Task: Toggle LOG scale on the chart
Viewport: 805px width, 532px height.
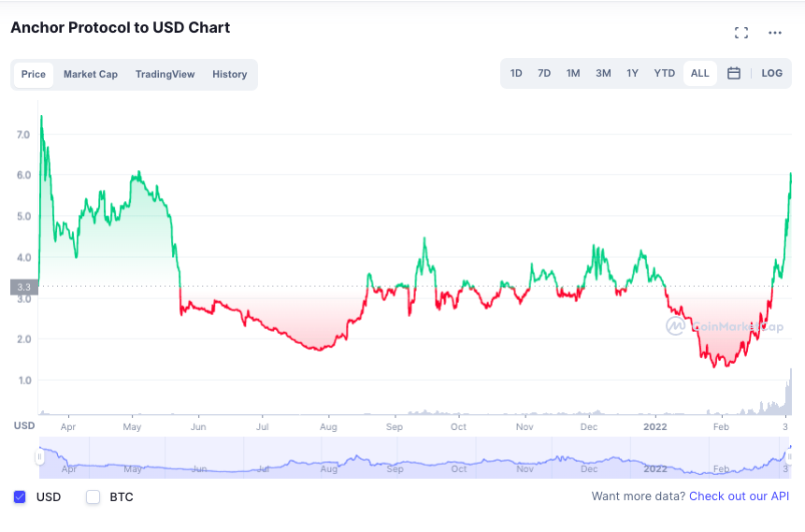Action: 771,74
